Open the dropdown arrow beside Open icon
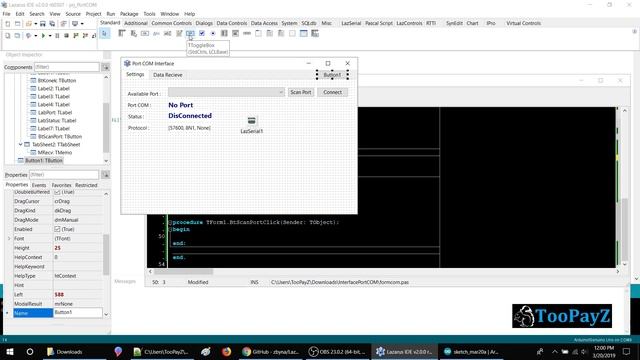640x360 pixels. pos(36,24)
